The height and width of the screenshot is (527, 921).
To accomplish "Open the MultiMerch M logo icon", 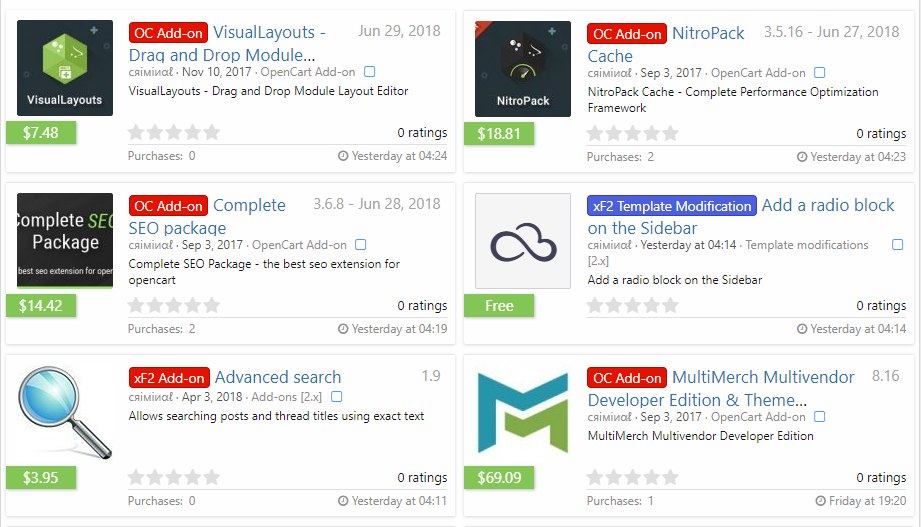I will click(x=523, y=413).
